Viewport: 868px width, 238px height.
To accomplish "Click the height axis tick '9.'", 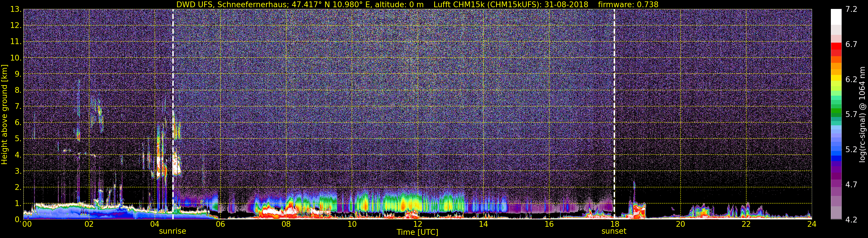I will tap(18, 74).
